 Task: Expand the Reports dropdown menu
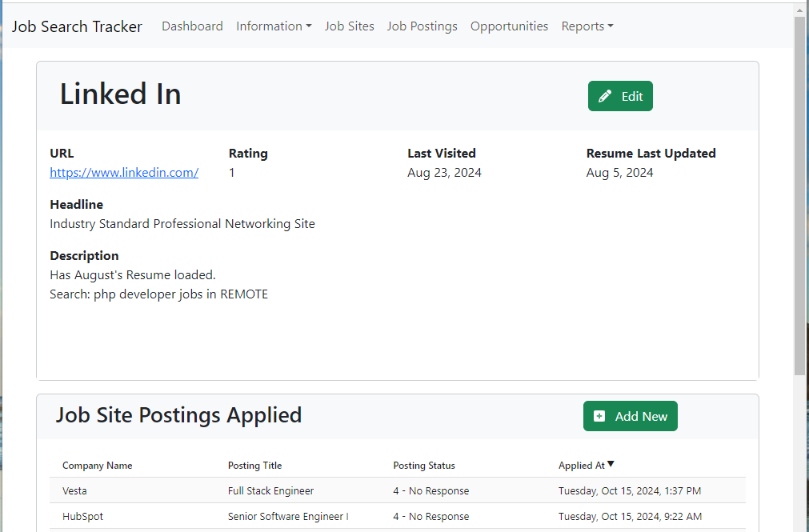(x=587, y=26)
